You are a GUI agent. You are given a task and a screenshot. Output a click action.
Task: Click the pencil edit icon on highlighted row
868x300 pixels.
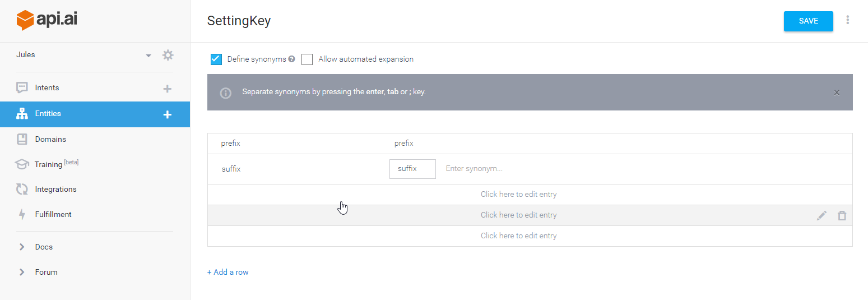point(821,215)
